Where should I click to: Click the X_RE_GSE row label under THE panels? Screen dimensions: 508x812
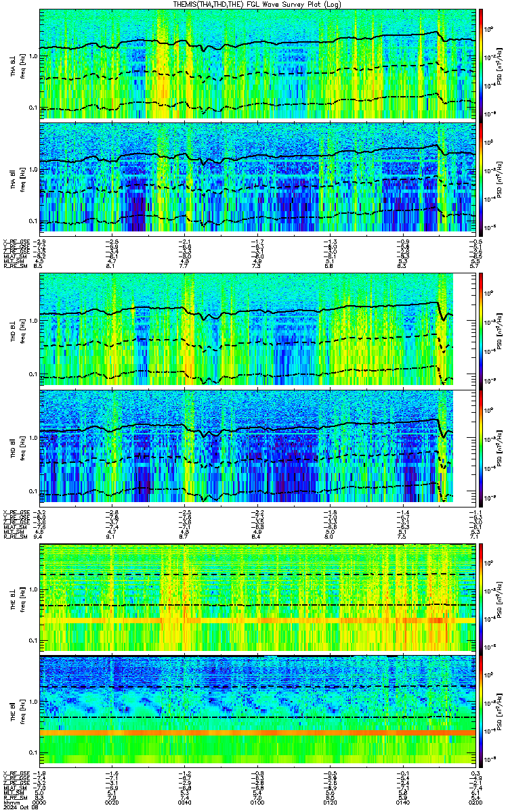(16, 773)
